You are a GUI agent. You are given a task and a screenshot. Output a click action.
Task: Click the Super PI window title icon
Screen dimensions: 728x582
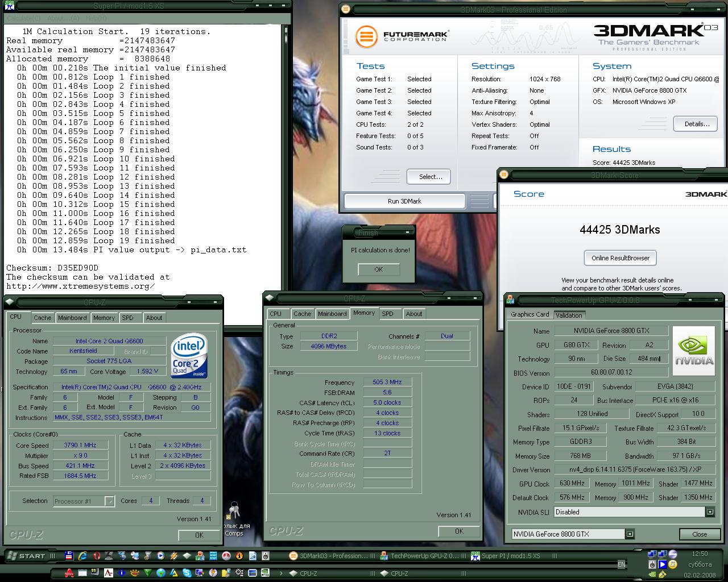coord(10,6)
